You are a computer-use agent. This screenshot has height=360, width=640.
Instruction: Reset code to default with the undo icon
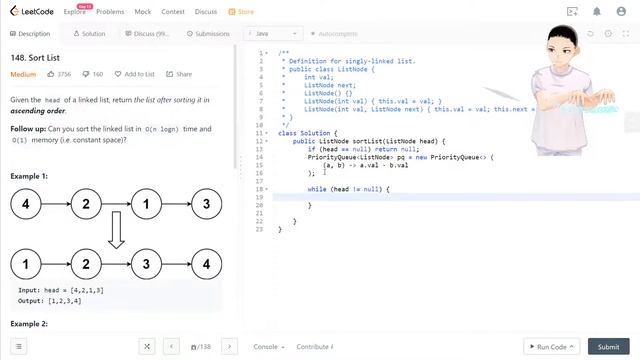(590, 33)
